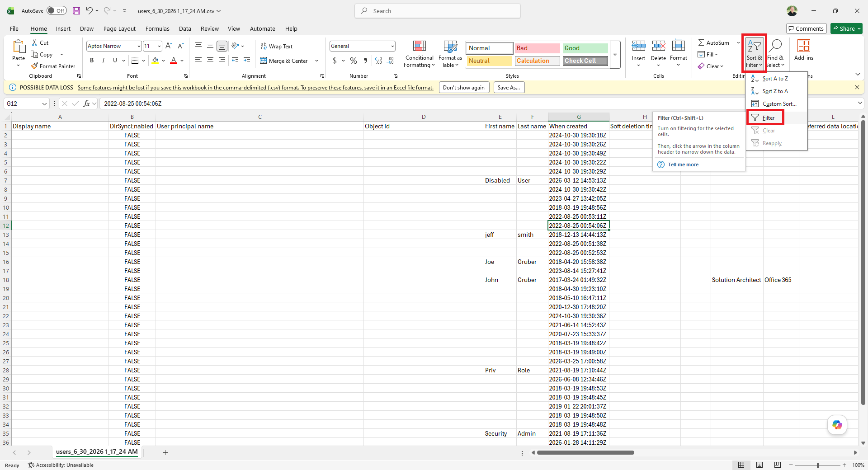Click the Format Painter brush
868x470 pixels.
(34, 66)
